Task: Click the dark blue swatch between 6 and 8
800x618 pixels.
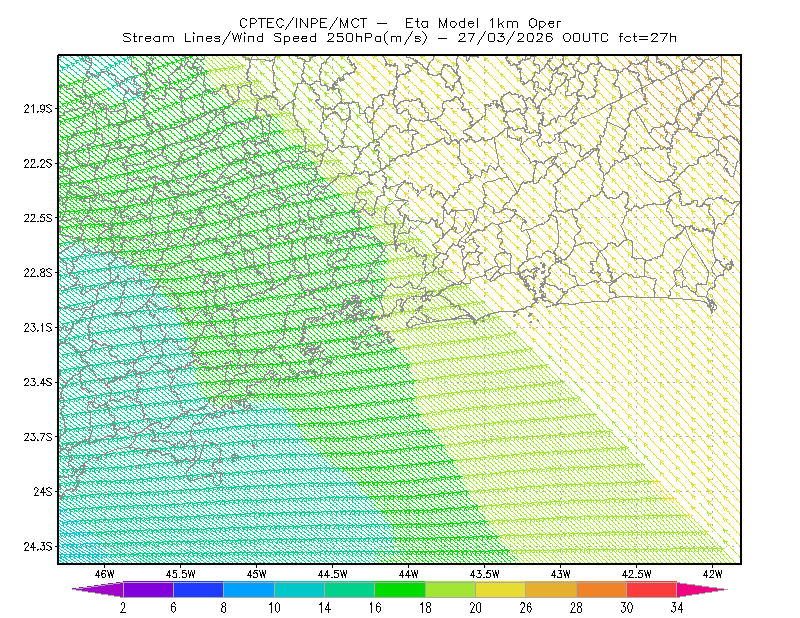Action: click(x=198, y=589)
